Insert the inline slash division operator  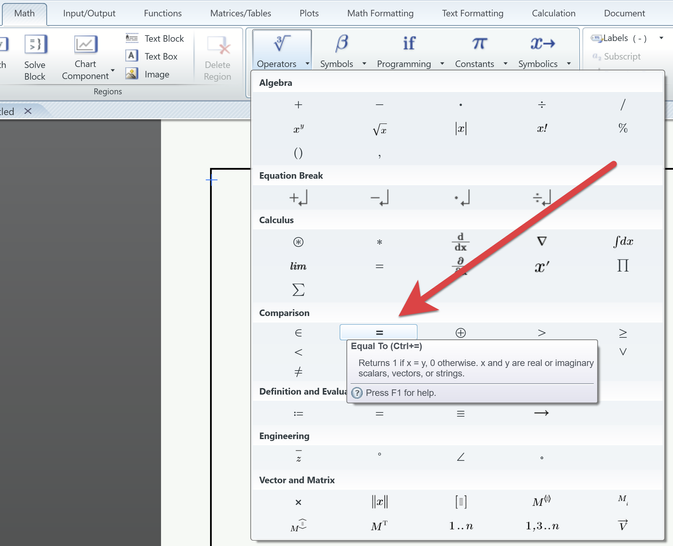tap(623, 104)
